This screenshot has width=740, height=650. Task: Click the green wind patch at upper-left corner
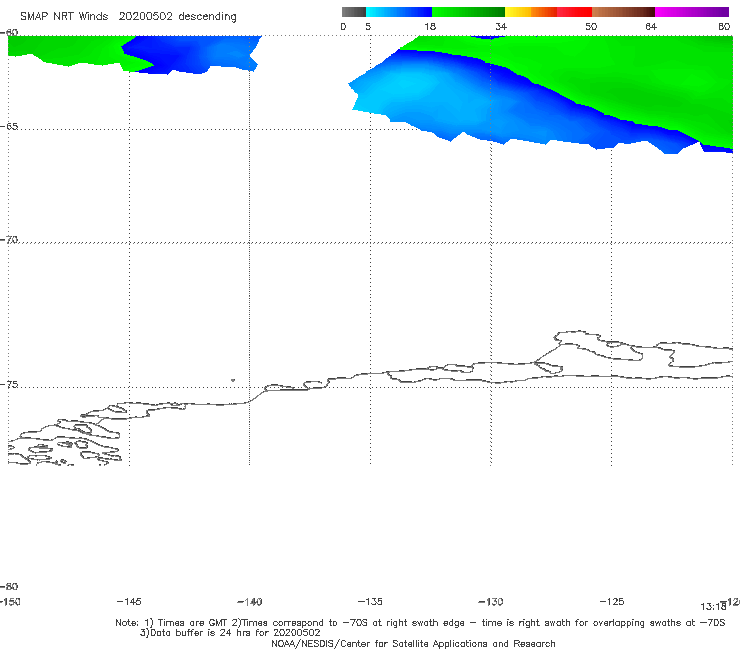(66, 50)
